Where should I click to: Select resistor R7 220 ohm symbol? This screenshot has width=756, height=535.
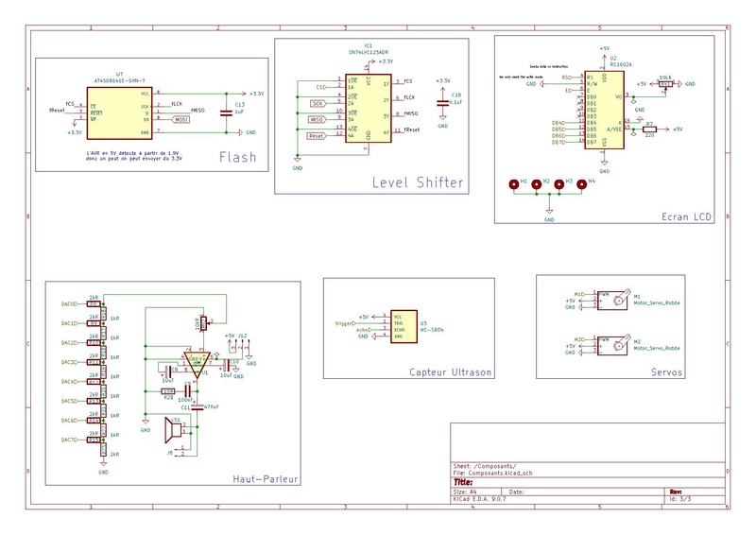click(x=649, y=129)
